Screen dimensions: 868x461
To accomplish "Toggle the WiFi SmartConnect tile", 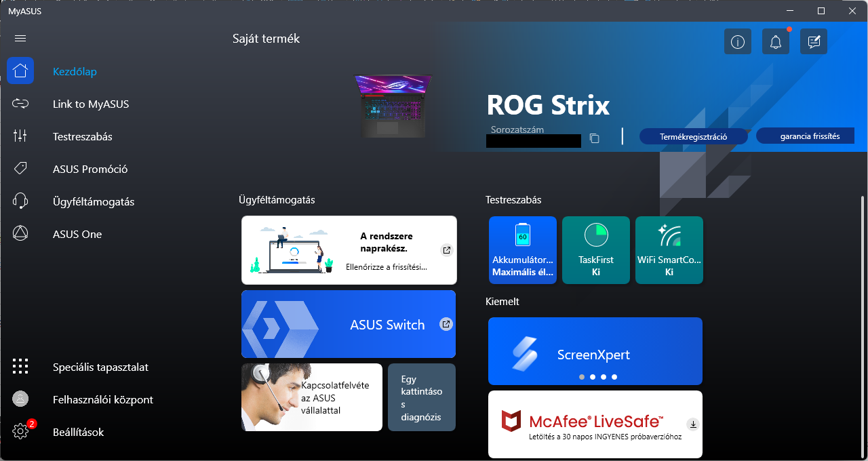I will [x=669, y=250].
